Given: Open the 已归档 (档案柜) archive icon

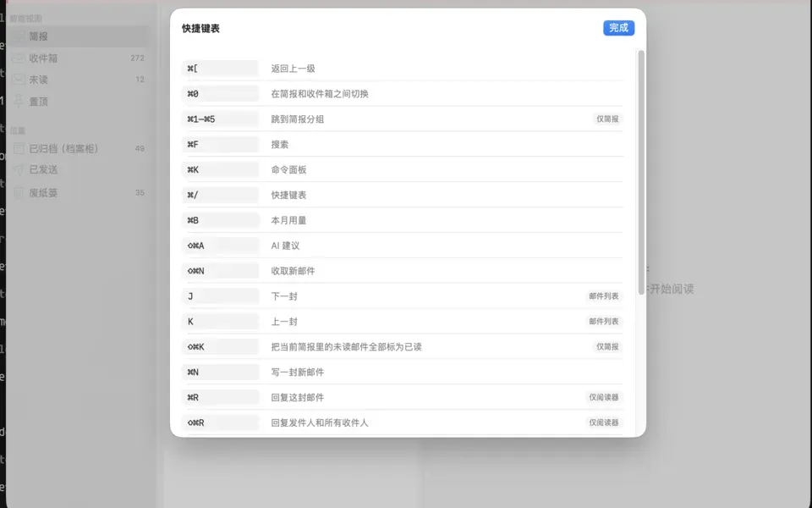Looking at the screenshot, I should (19, 149).
